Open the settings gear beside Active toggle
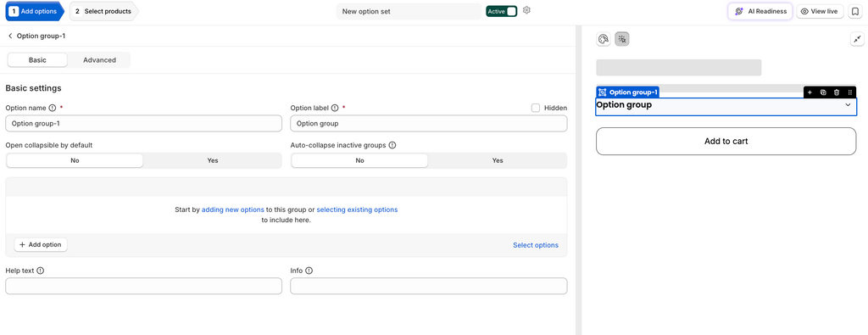This screenshot has width=868, height=335. pyautogui.click(x=526, y=10)
